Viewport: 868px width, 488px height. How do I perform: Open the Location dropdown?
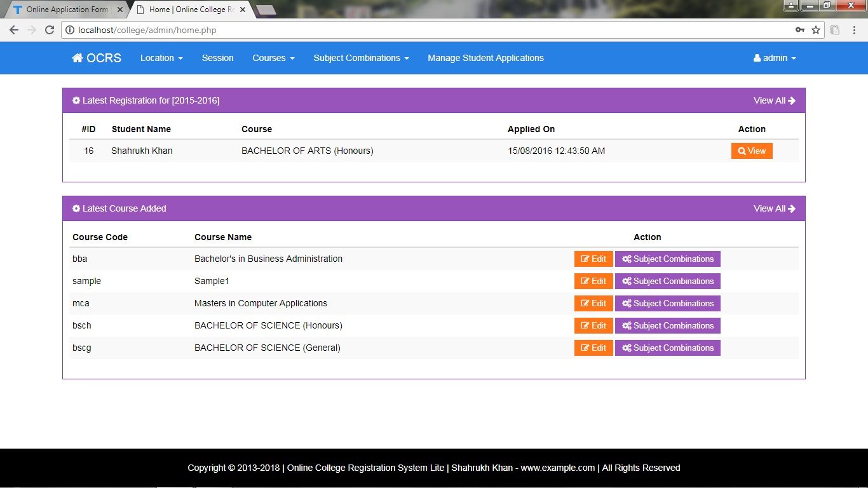[x=161, y=58]
